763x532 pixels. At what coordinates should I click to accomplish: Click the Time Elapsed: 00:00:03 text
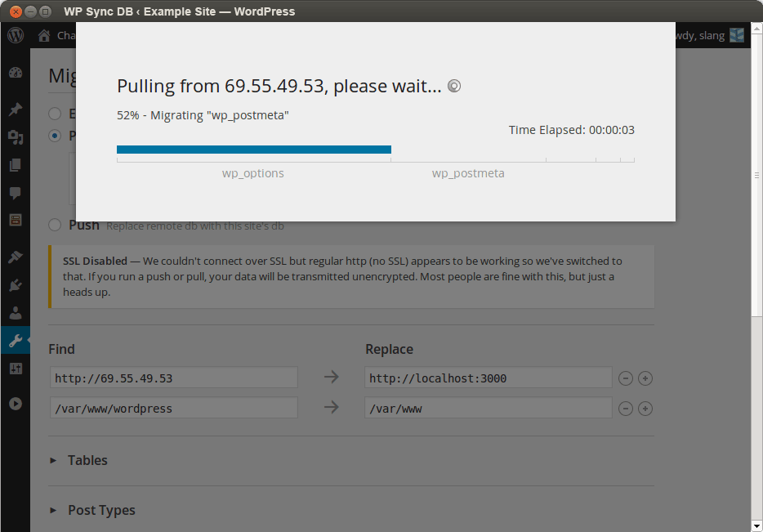pos(572,130)
